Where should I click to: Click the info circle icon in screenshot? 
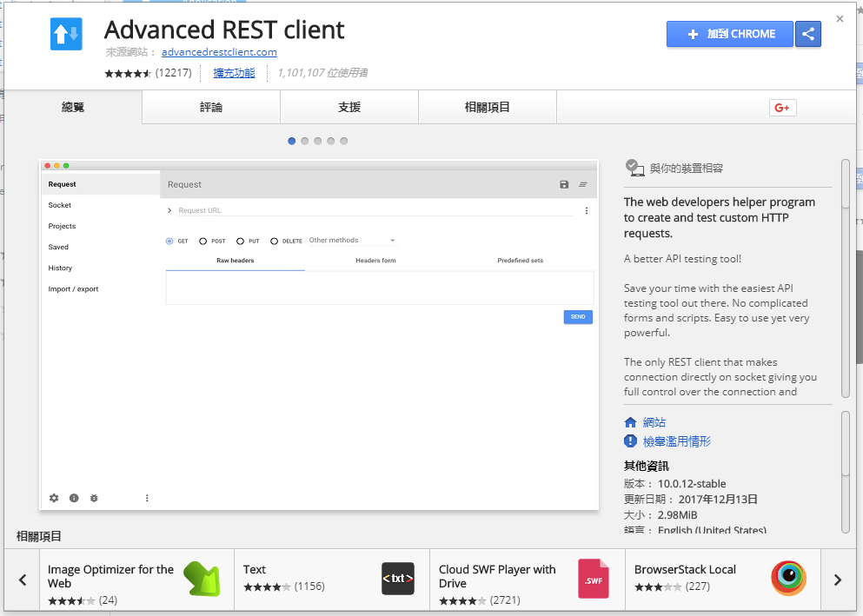tap(74, 498)
